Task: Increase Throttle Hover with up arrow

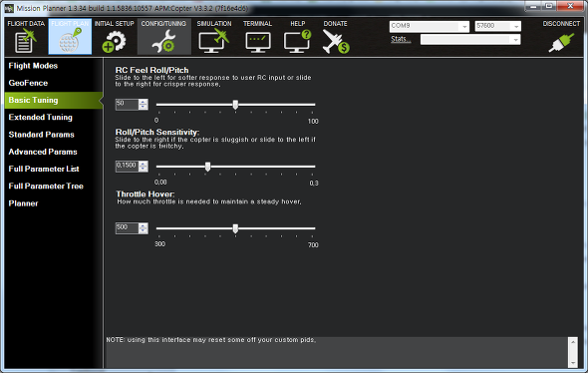Action: pyautogui.click(x=143, y=225)
